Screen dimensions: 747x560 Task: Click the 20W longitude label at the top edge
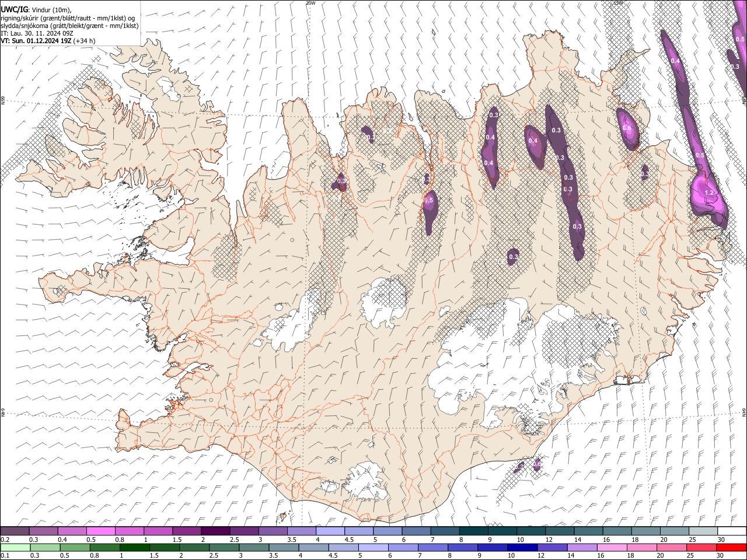click(x=310, y=3)
